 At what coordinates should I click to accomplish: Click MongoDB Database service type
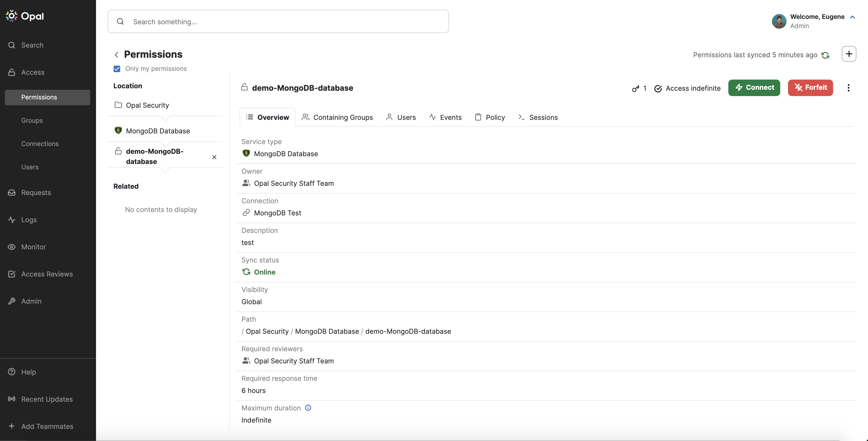pyautogui.click(x=286, y=154)
